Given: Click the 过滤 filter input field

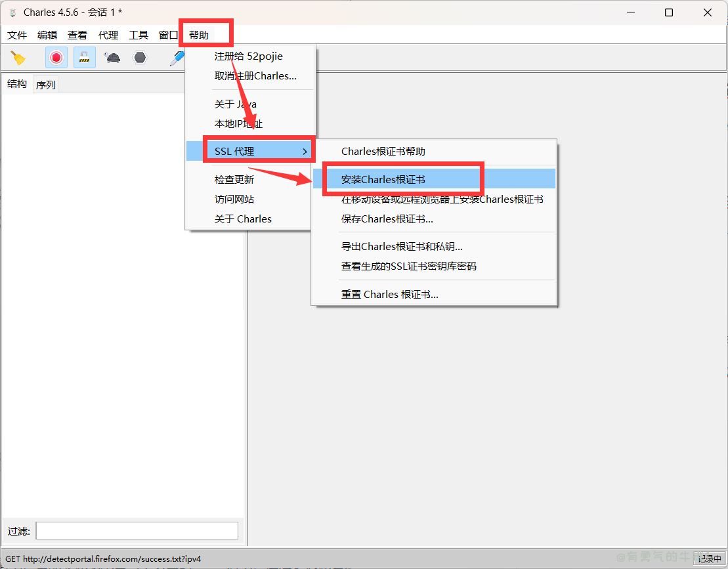Looking at the screenshot, I should click(137, 531).
